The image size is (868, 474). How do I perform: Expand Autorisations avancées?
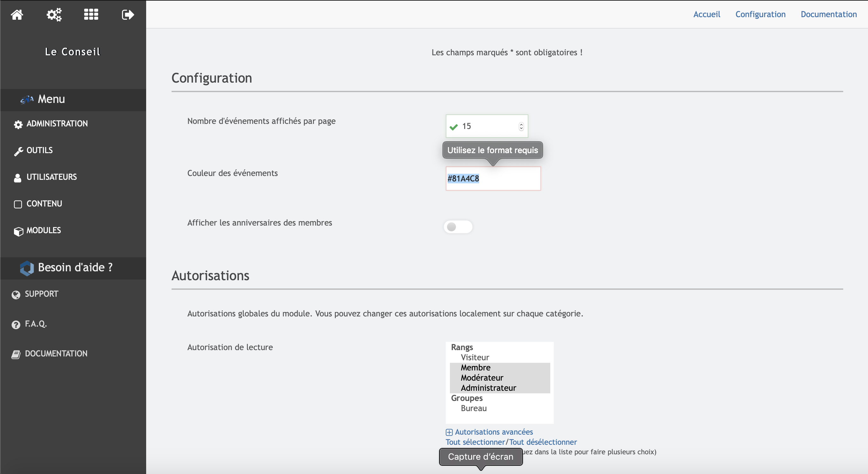[493, 432]
